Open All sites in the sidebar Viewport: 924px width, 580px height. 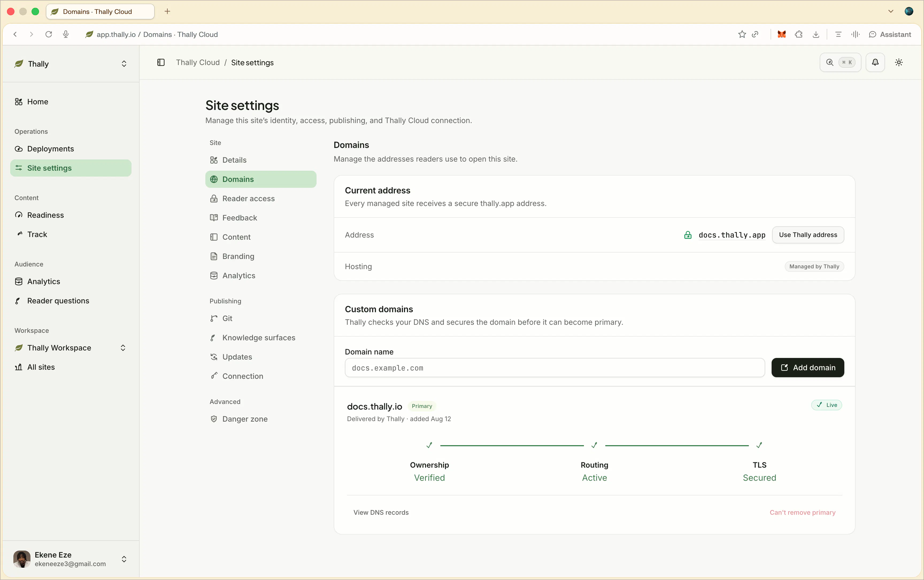(x=71, y=367)
